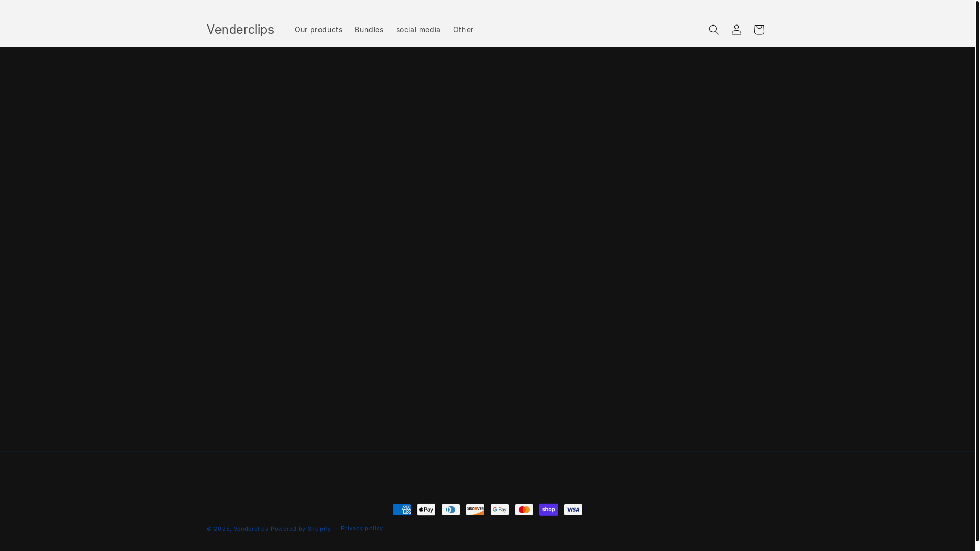Click the Mastercard payment icon
This screenshot has height=551, width=980.
coord(524,510)
